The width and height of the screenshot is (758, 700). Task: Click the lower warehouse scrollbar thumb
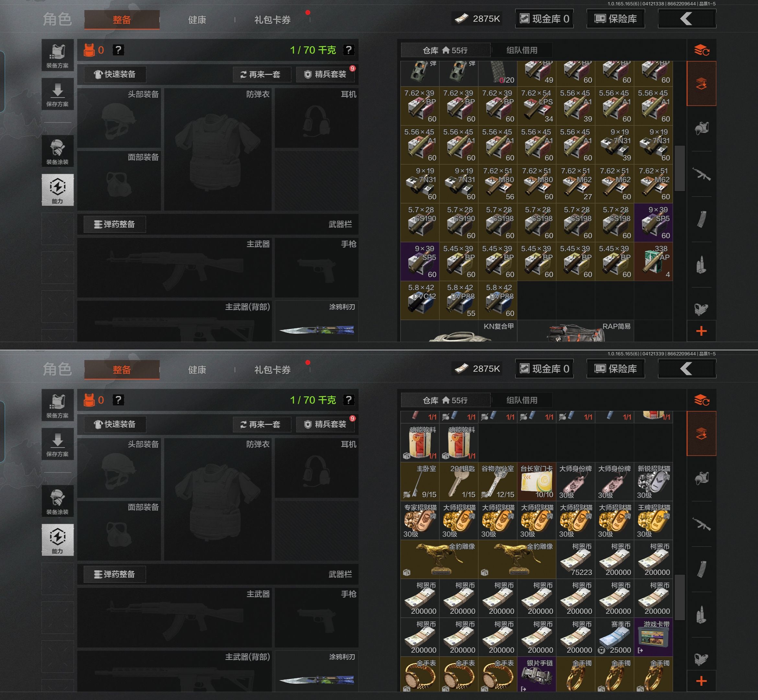pos(680,597)
